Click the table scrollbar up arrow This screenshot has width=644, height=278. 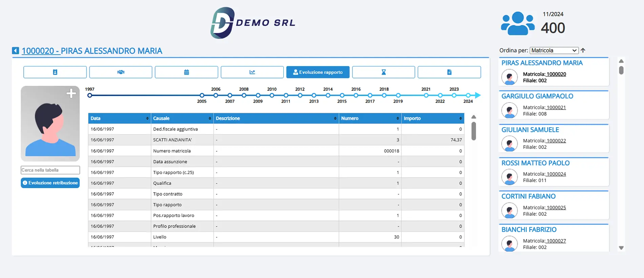click(x=474, y=117)
